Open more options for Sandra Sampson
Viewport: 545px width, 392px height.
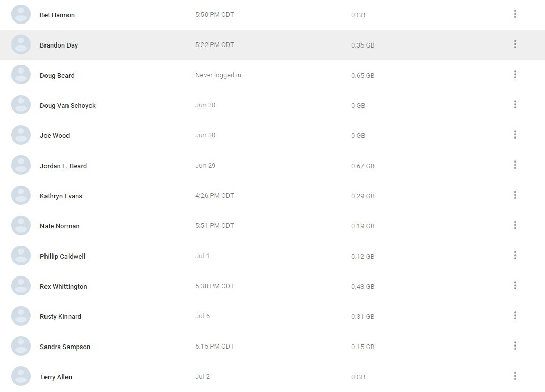click(x=515, y=346)
